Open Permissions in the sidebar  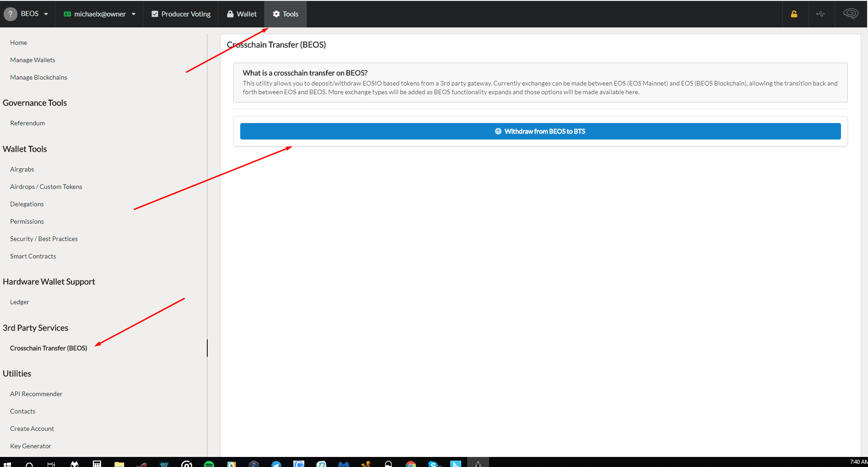27,221
